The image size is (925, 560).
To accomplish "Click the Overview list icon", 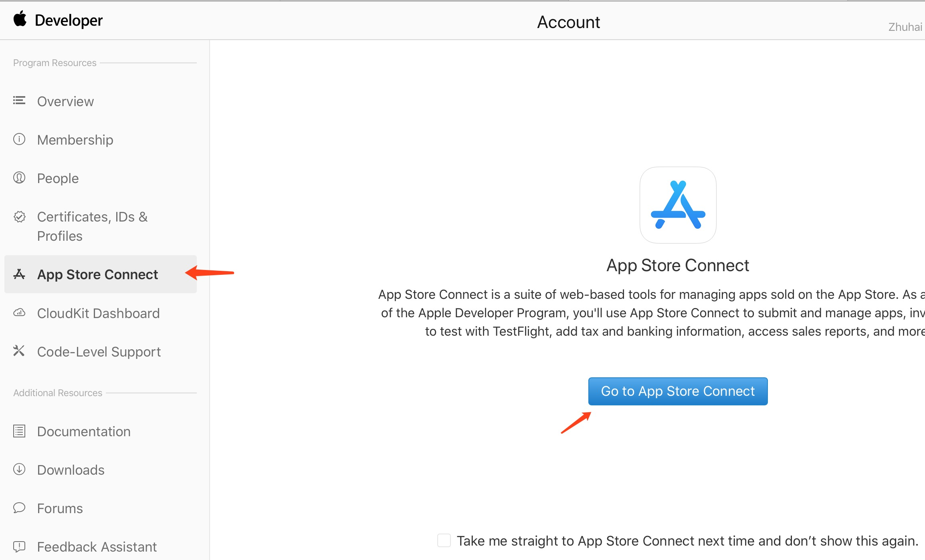I will (x=19, y=101).
